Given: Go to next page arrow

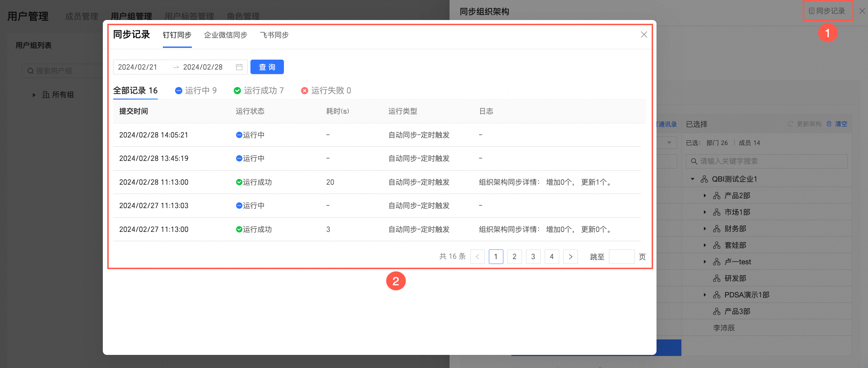Looking at the screenshot, I should [x=570, y=257].
